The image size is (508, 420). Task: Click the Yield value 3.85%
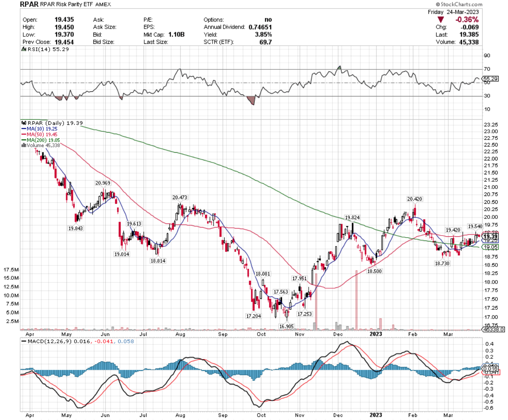(x=263, y=34)
